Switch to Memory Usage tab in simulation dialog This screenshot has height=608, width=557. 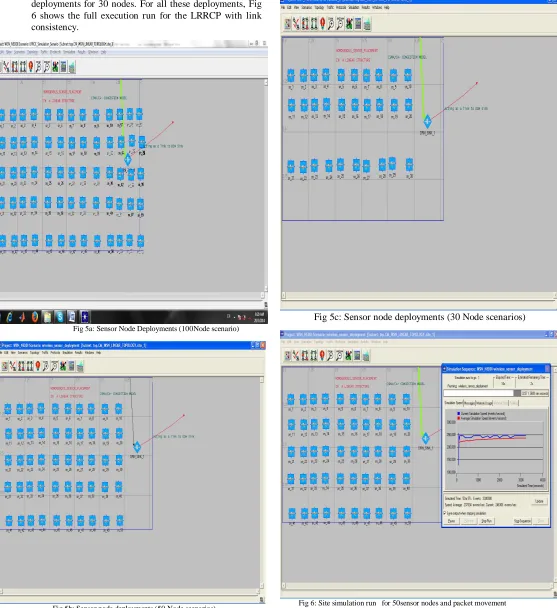(484, 403)
